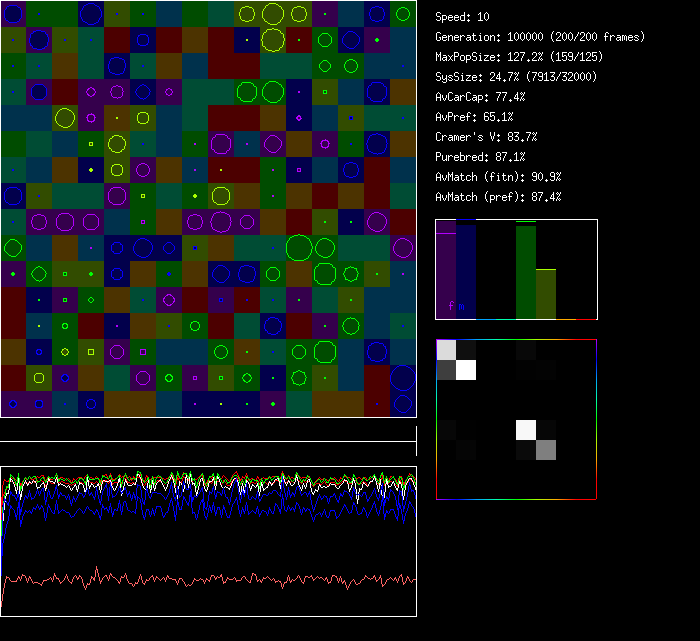The image size is (700, 641).
Task: Click the tall green histogram bar
Action: [x=526, y=270]
